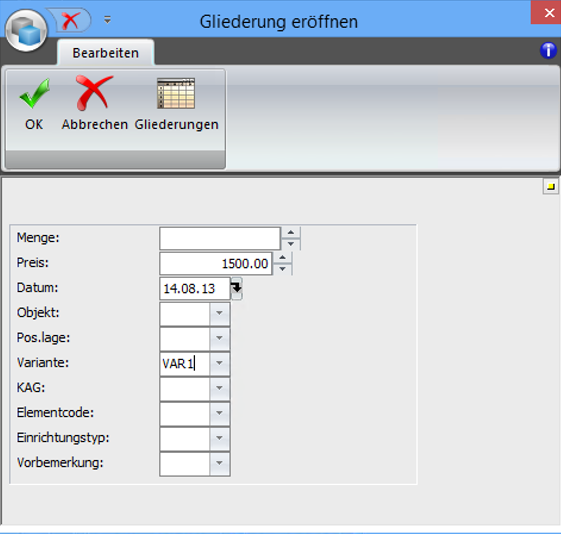Open the Elementcode dropdown list
The image size is (561, 534).
tap(219, 413)
